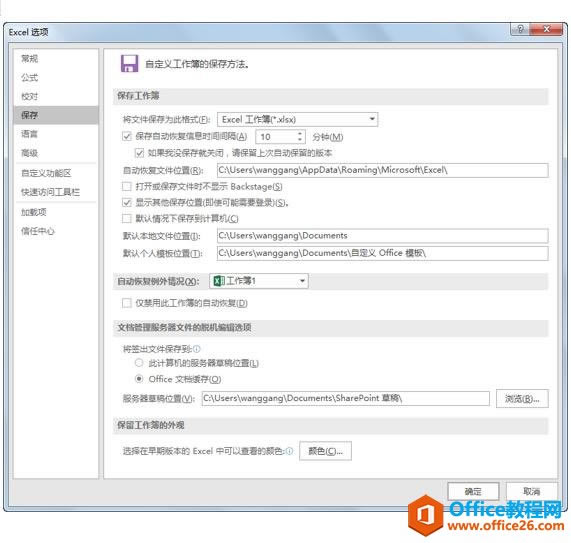Select Office 文档缓存 radio button
The width and height of the screenshot is (571, 543).
(x=139, y=379)
